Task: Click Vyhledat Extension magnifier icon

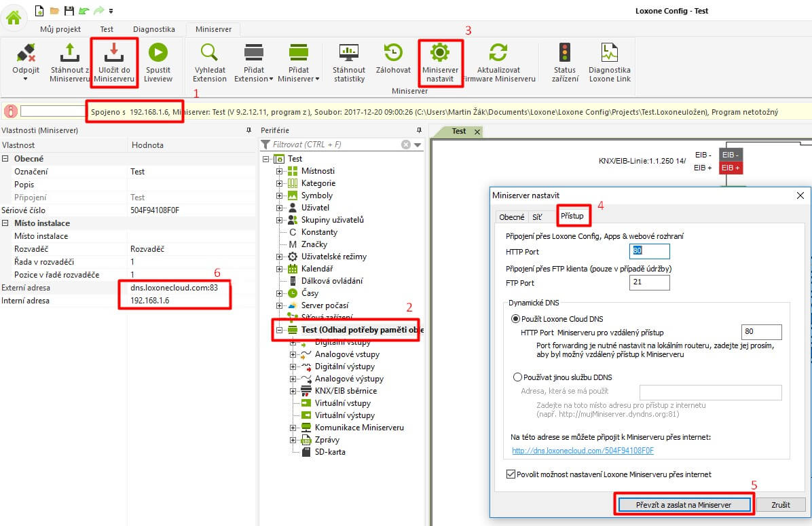Action: coord(210,54)
